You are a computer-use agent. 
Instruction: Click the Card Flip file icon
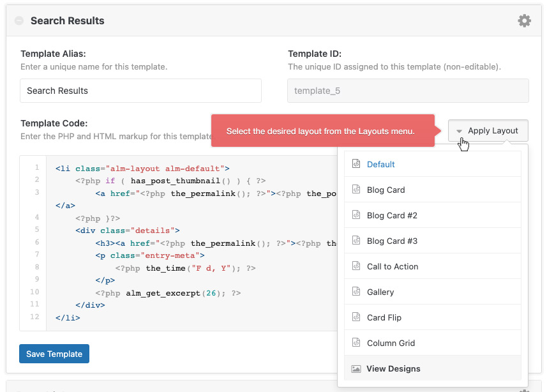(x=356, y=317)
